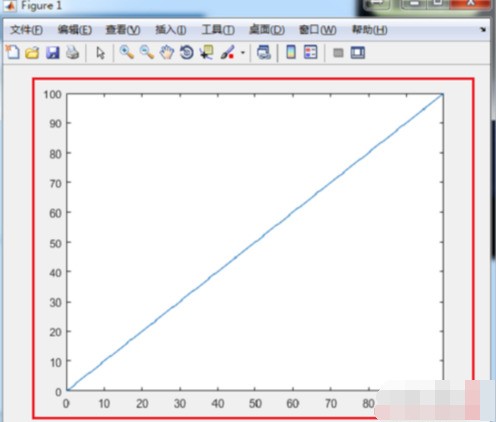Activate the Zoom Out magnifier tool
The width and height of the screenshot is (496, 422).
click(x=147, y=52)
